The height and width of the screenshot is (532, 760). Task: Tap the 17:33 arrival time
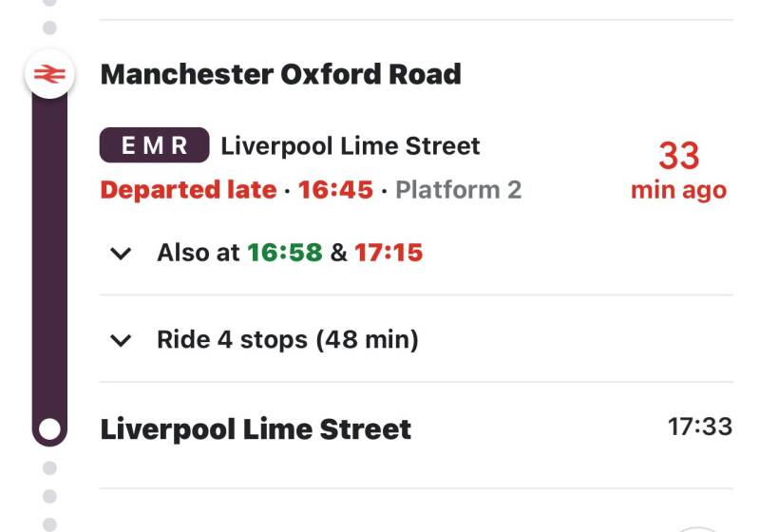point(700,427)
